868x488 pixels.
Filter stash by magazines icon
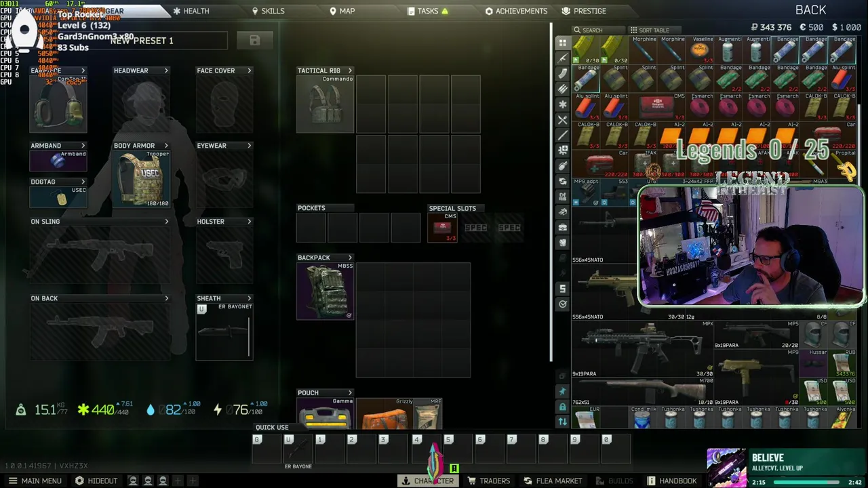point(562,73)
